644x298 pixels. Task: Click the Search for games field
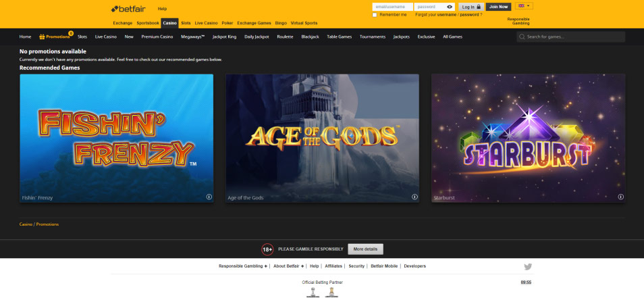pos(571,36)
